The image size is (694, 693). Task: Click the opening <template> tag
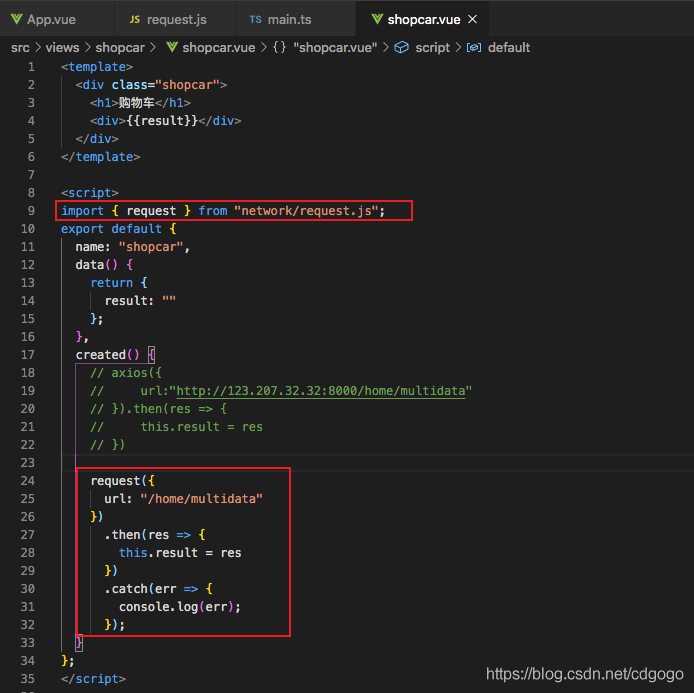(97, 67)
